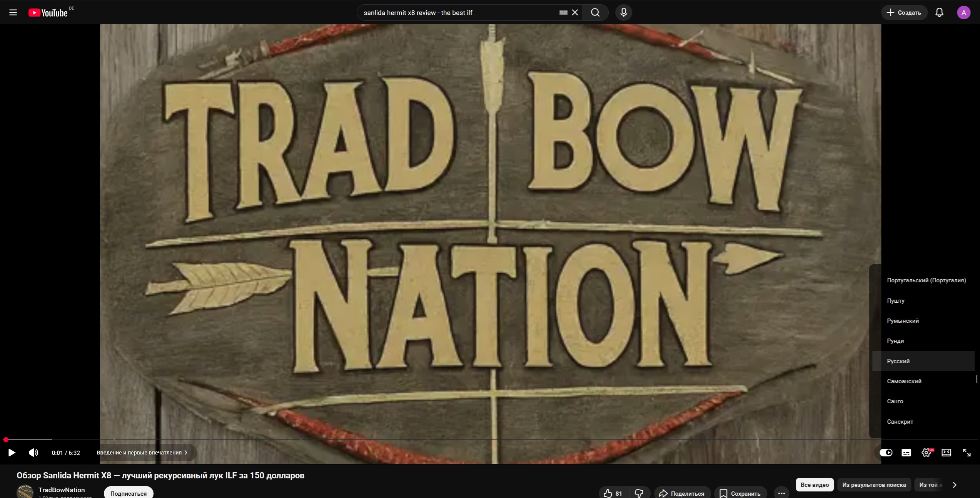
Task: Click the search magnifier button
Action: (595, 13)
